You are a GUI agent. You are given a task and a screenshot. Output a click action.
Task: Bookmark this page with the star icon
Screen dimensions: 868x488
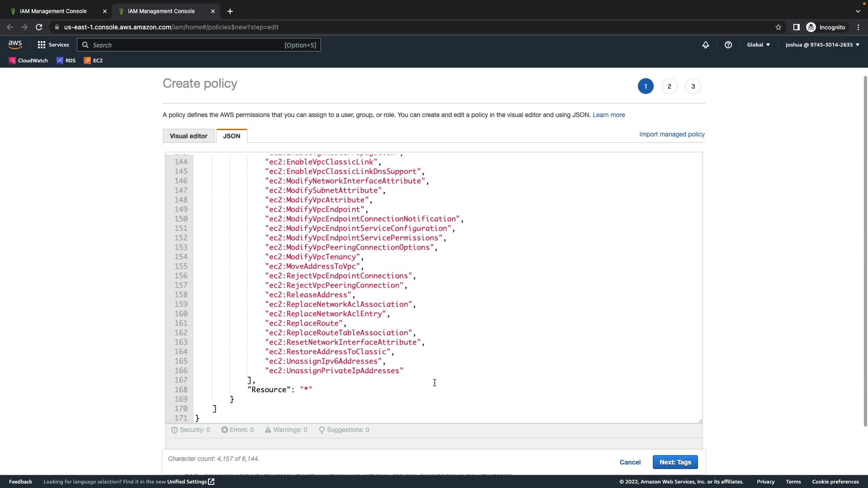click(x=778, y=27)
